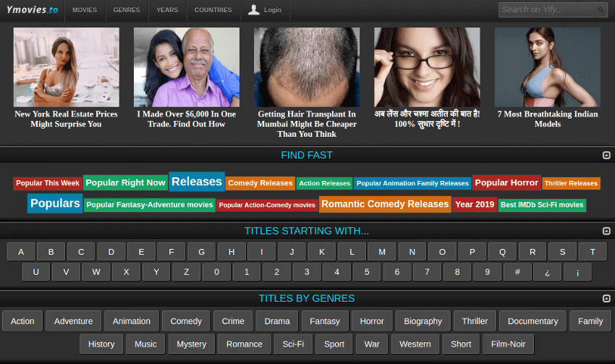Screen dimensions: 615x364
Task: Open the COUNTRIES menu
Action: [213, 10]
